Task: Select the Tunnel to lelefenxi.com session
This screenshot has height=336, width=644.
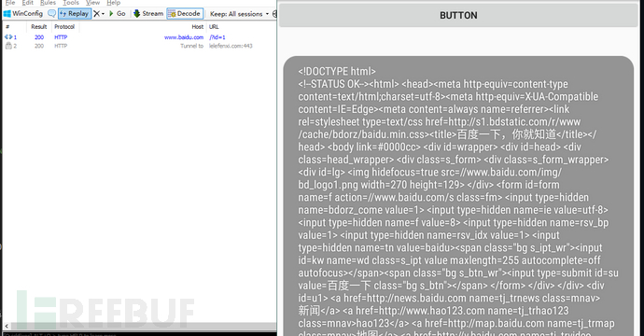Action: (x=140, y=46)
